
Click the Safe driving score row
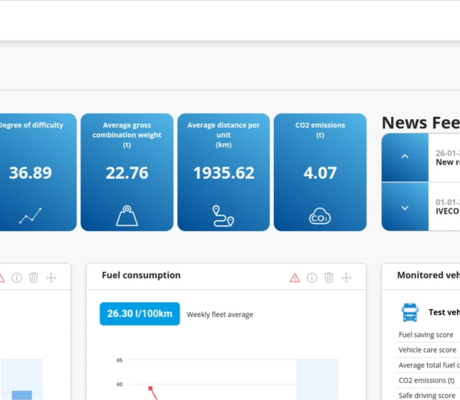(x=428, y=395)
